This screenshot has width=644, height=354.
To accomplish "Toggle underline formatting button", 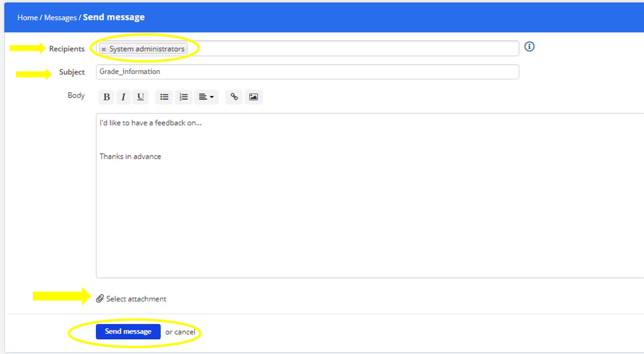I will [140, 97].
